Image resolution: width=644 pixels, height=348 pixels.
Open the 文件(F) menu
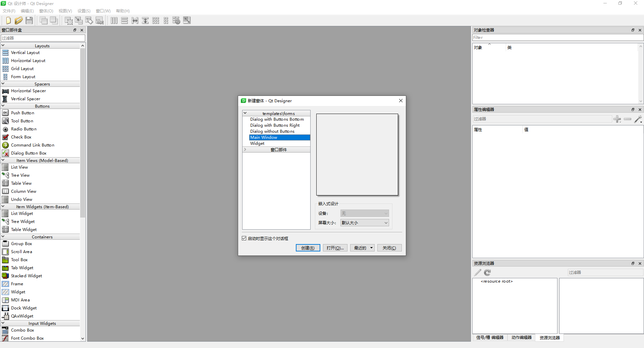pyautogui.click(x=9, y=11)
